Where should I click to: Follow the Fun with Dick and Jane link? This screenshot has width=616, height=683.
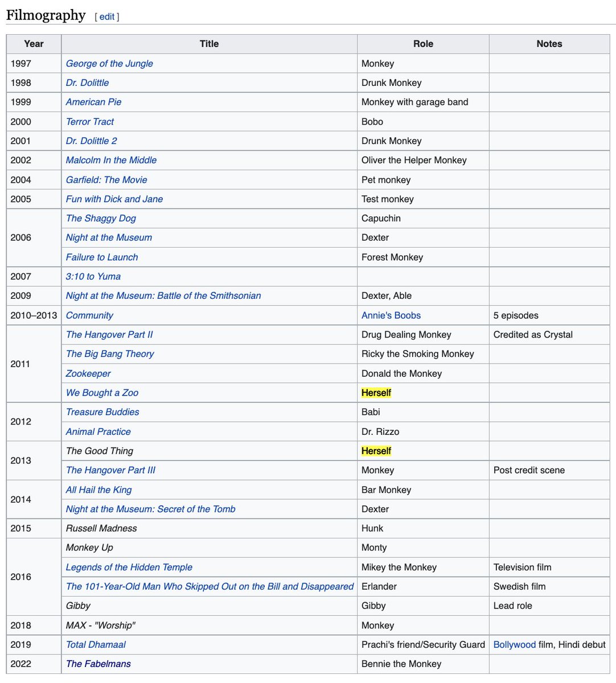pyautogui.click(x=114, y=199)
